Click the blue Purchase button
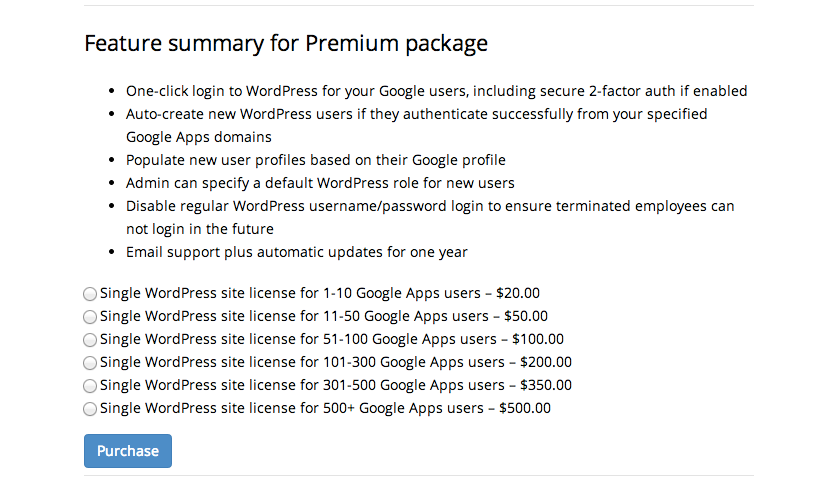 (x=128, y=451)
